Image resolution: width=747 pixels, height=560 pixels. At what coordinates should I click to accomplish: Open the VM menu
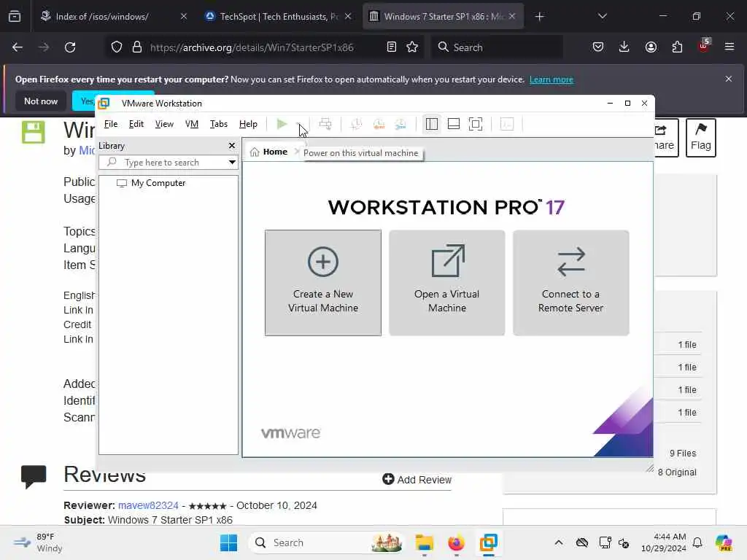pyautogui.click(x=192, y=124)
